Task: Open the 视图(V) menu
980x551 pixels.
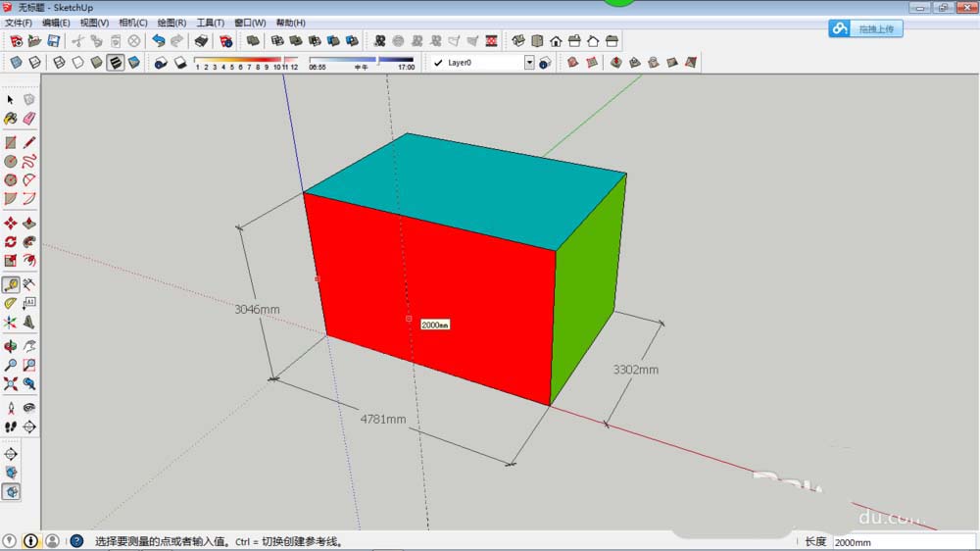Action: tap(94, 23)
